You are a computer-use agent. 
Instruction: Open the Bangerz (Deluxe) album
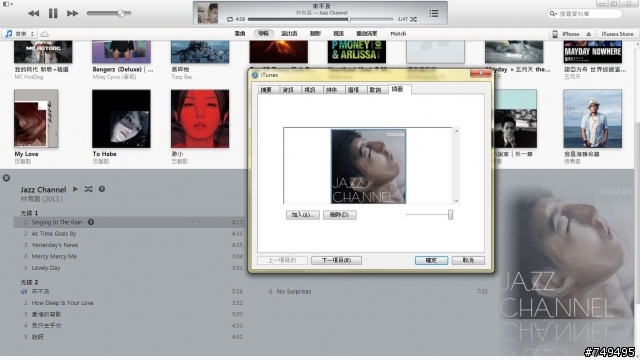pos(121,52)
